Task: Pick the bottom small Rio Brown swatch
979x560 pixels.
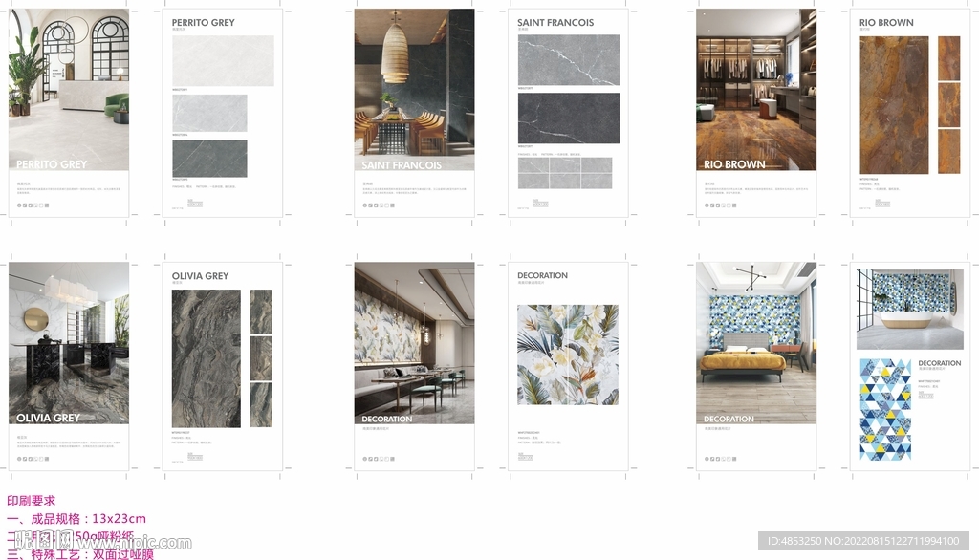Action: [x=949, y=152]
